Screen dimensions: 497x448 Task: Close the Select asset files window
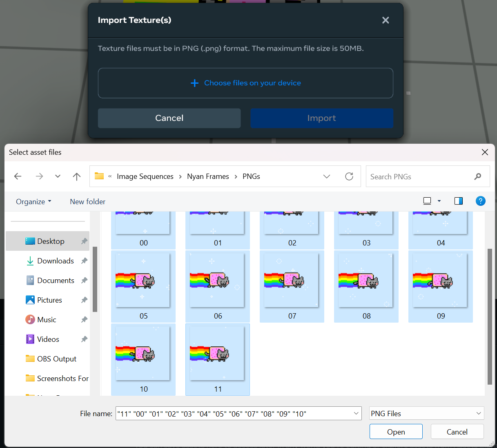pos(485,152)
